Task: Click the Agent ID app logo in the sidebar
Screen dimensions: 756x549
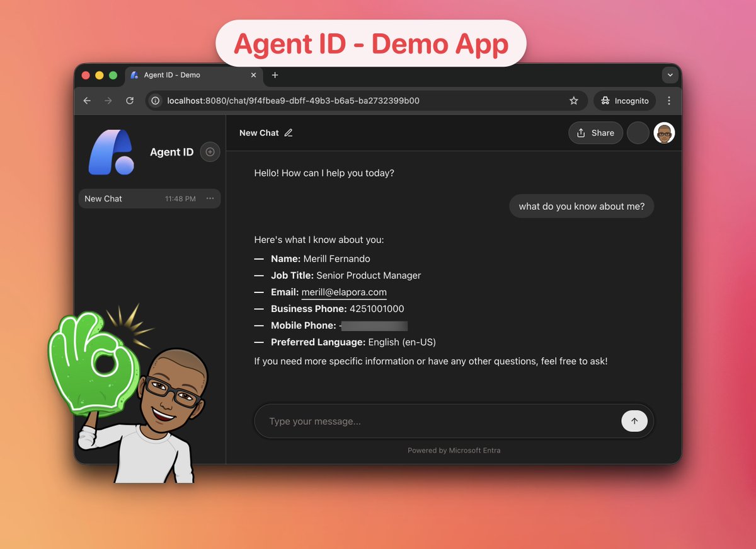Action: point(111,151)
